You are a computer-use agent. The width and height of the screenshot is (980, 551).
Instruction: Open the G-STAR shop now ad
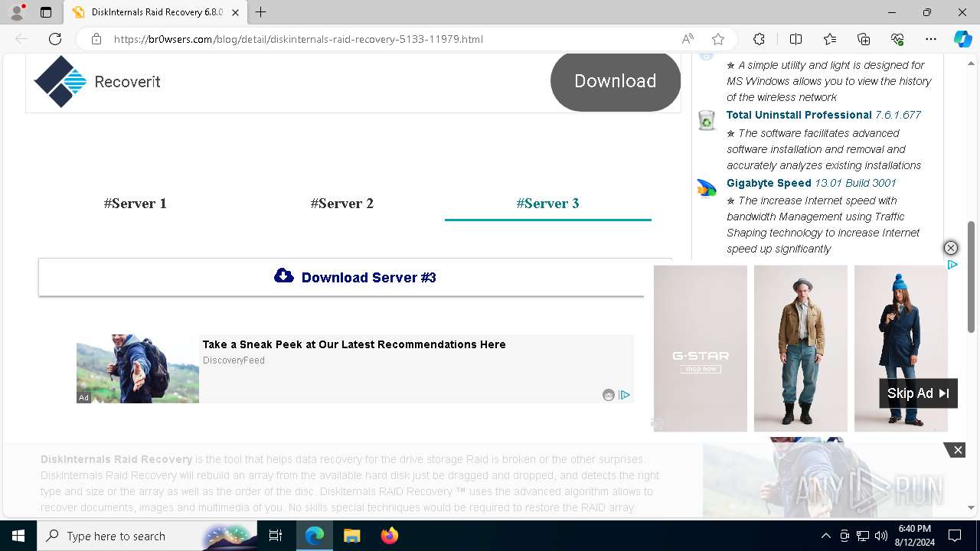point(701,369)
